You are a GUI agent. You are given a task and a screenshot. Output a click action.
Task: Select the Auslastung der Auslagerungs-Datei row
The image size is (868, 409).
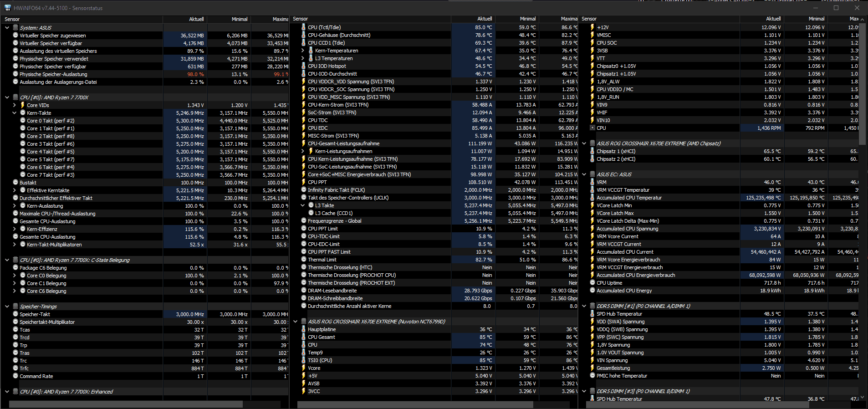tap(145, 82)
